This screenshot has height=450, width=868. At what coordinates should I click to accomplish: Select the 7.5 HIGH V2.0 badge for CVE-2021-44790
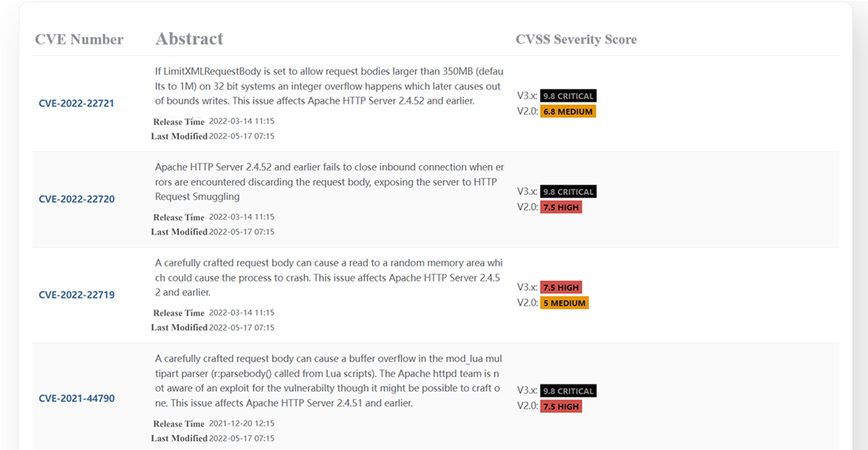(x=561, y=407)
